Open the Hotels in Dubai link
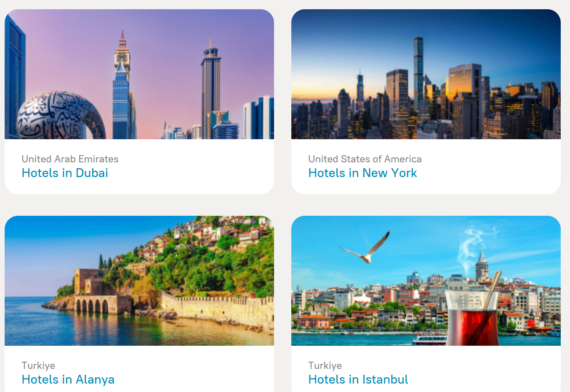The image size is (570, 392). (65, 173)
